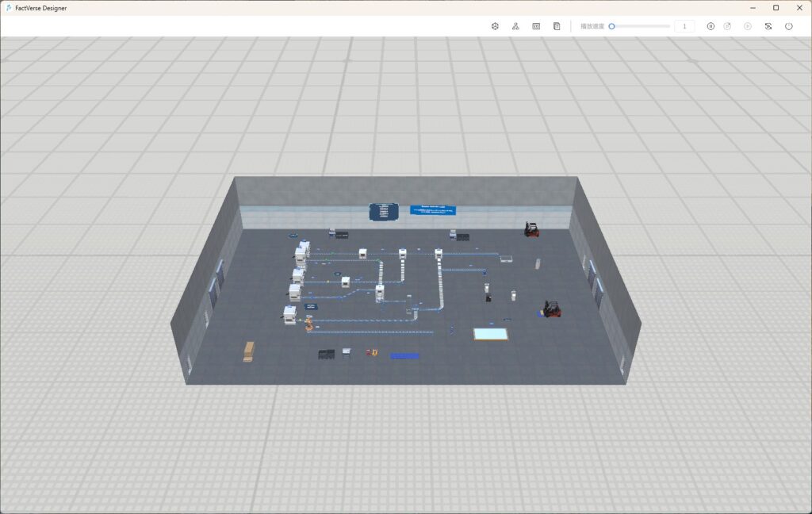The height and width of the screenshot is (514, 812).
Task: Maximize the FactVerse Designer window
Action: pyautogui.click(x=776, y=8)
